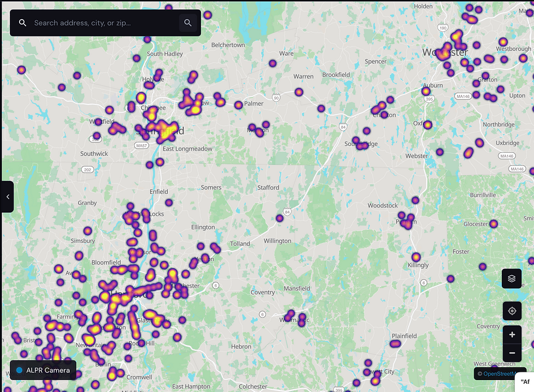
Task: Click the camera hotspot near Ware
Action: click(272, 63)
